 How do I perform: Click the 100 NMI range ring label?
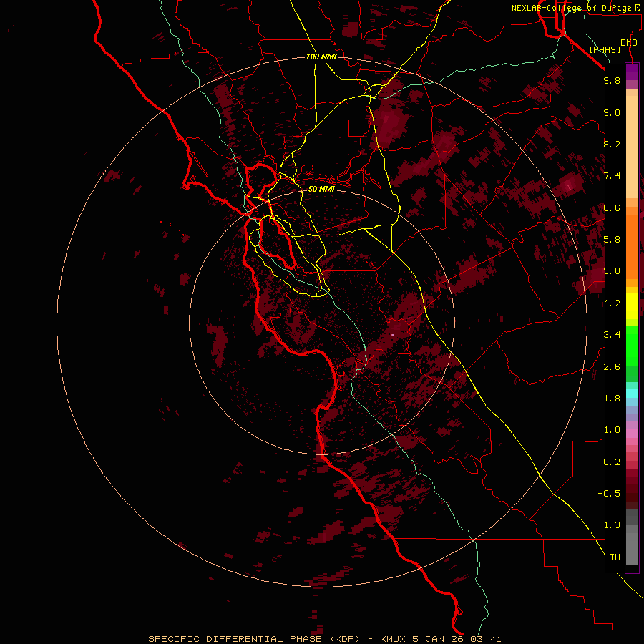click(x=321, y=57)
